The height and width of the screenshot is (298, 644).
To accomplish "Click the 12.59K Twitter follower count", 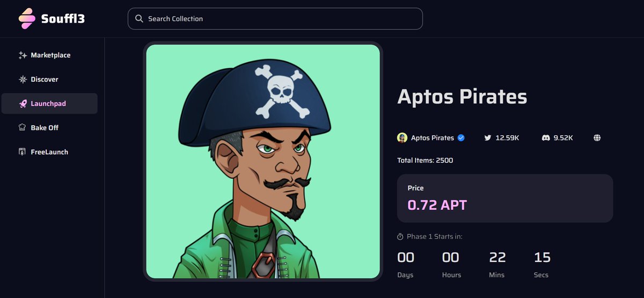I will (507, 138).
